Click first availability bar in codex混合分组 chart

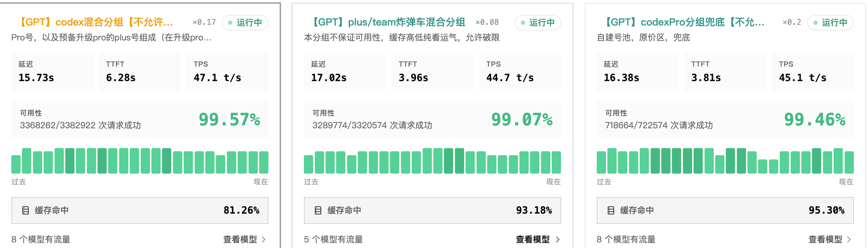pyautogui.click(x=16, y=164)
